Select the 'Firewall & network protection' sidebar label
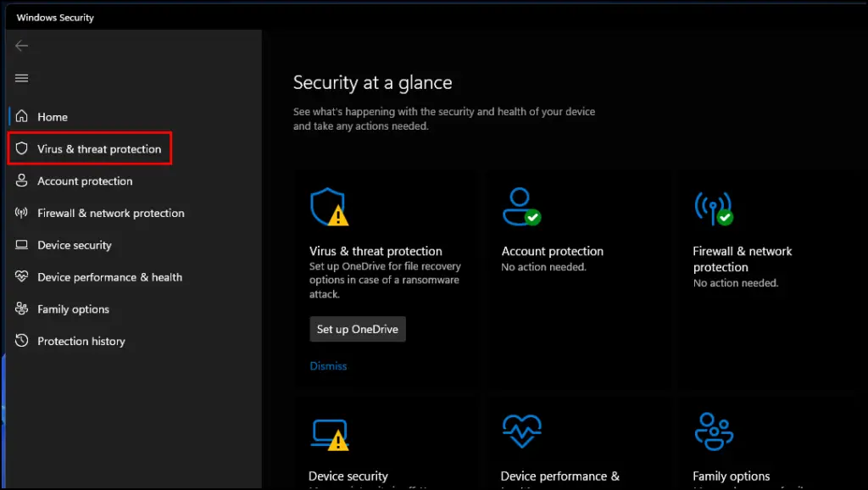Image resolution: width=868 pixels, height=490 pixels. coord(111,213)
